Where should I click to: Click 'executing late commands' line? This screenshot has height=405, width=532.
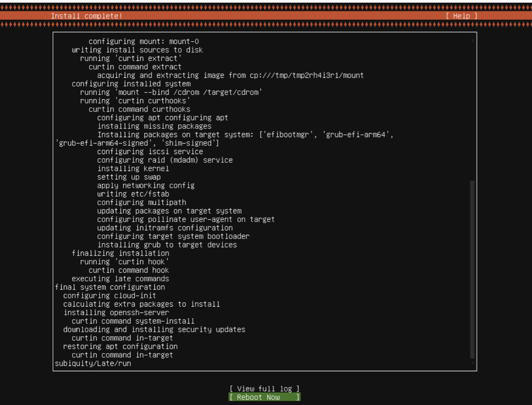pyautogui.click(x=120, y=278)
